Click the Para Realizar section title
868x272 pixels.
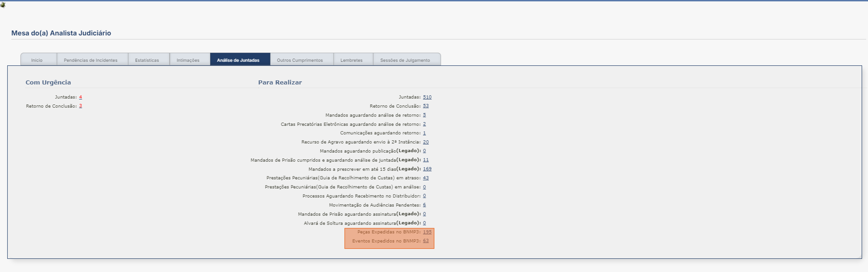280,82
